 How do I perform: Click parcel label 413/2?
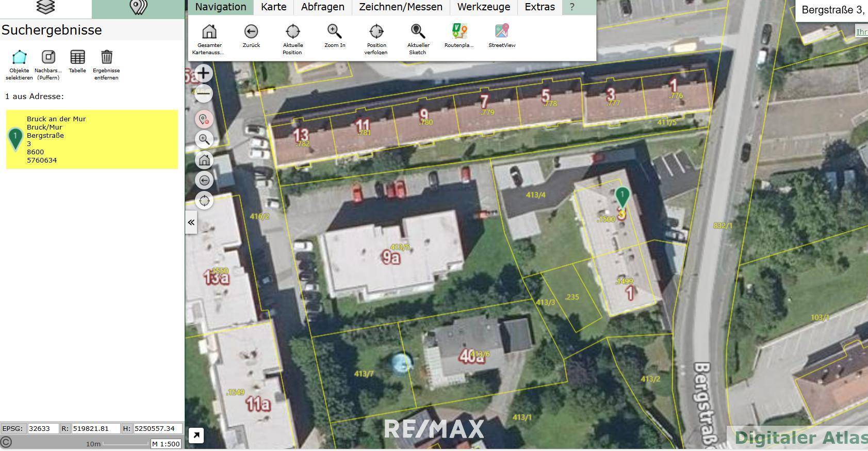coord(650,379)
